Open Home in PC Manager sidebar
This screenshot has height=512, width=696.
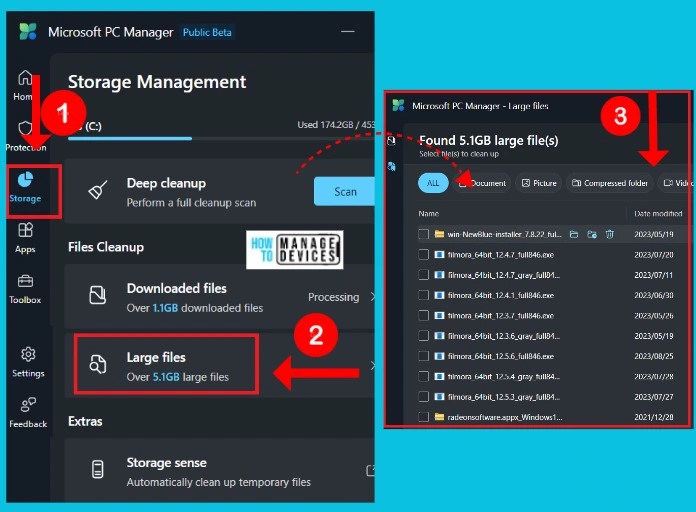point(24,85)
